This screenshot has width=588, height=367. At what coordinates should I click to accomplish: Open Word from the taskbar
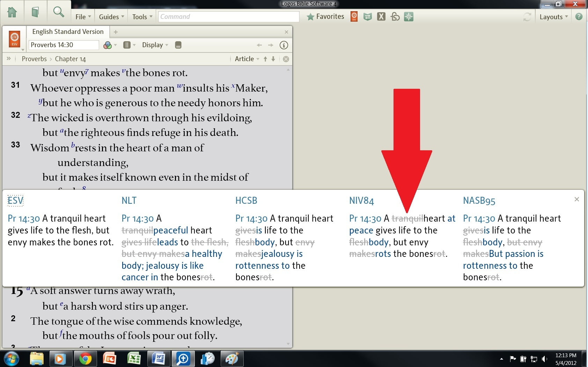click(x=159, y=359)
